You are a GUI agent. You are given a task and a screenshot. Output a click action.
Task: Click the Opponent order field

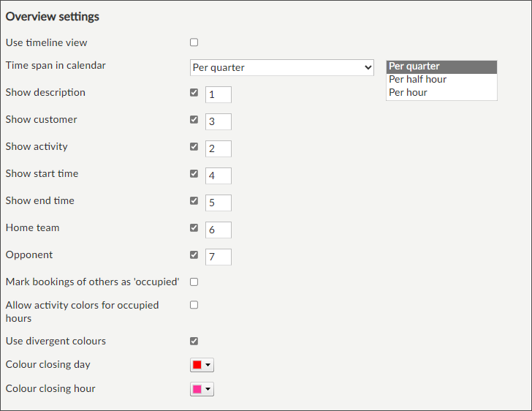click(218, 257)
